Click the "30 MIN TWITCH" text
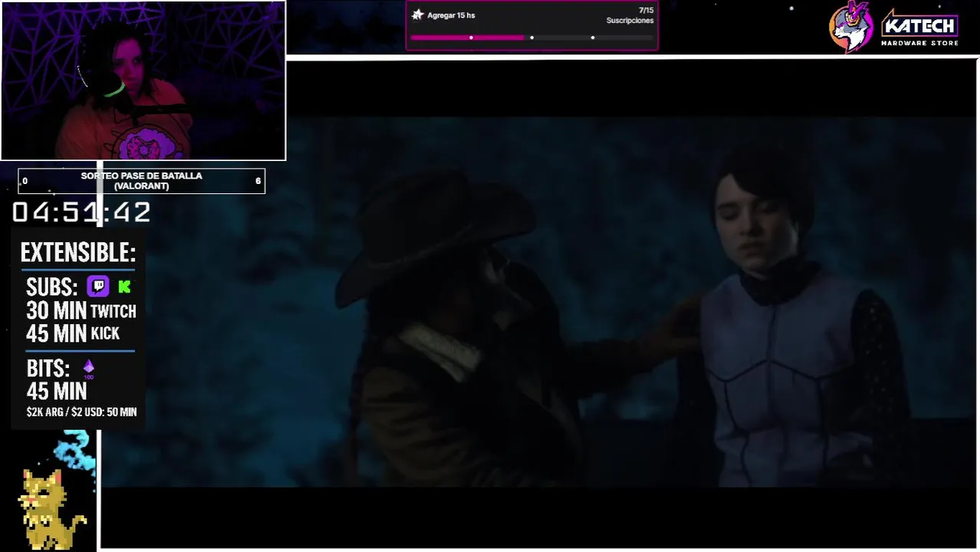The height and width of the screenshot is (552, 980). click(x=81, y=310)
